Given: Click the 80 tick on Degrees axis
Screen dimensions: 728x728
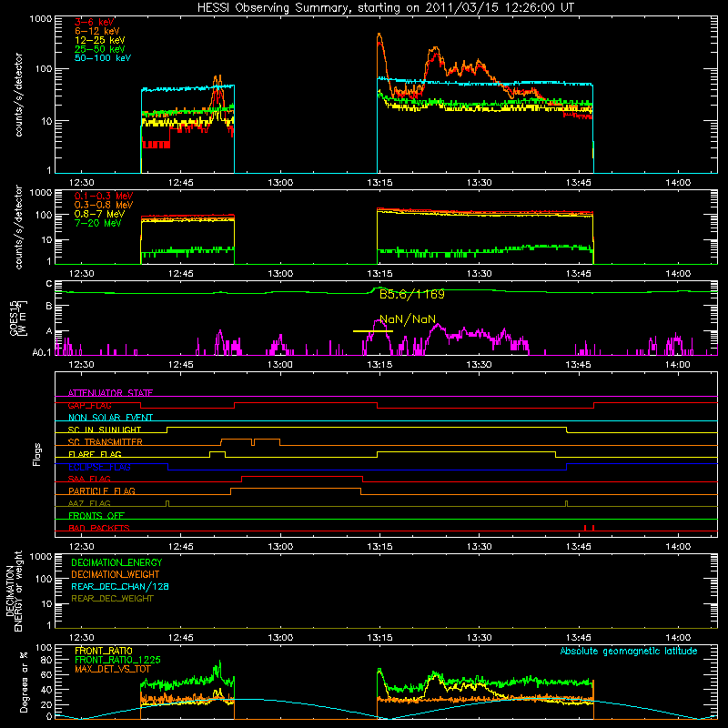Looking at the screenshot, I should [x=46, y=661].
